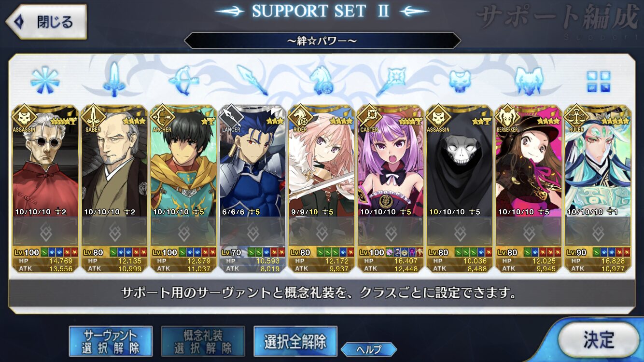Click 決定 confirm button
The image size is (644, 362).
pyautogui.click(x=599, y=340)
